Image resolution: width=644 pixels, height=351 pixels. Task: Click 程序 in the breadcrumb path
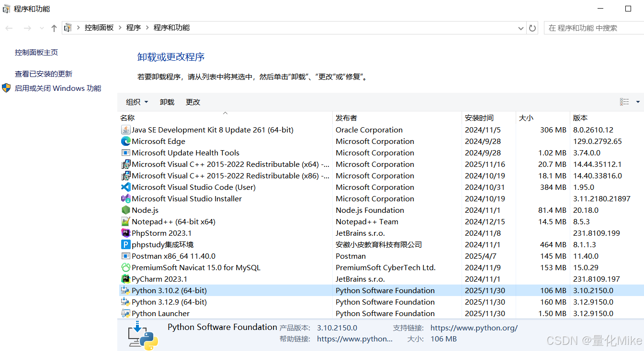click(x=134, y=28)
